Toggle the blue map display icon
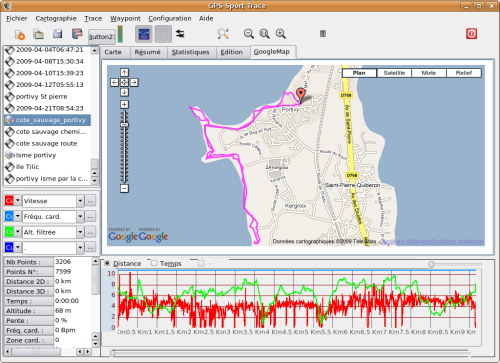500x363 pixels. click(x=144, y=34)
